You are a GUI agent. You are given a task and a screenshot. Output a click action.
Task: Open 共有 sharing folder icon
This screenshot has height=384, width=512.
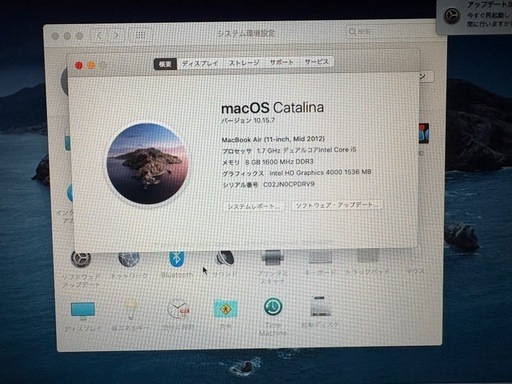tap(225, 309)
